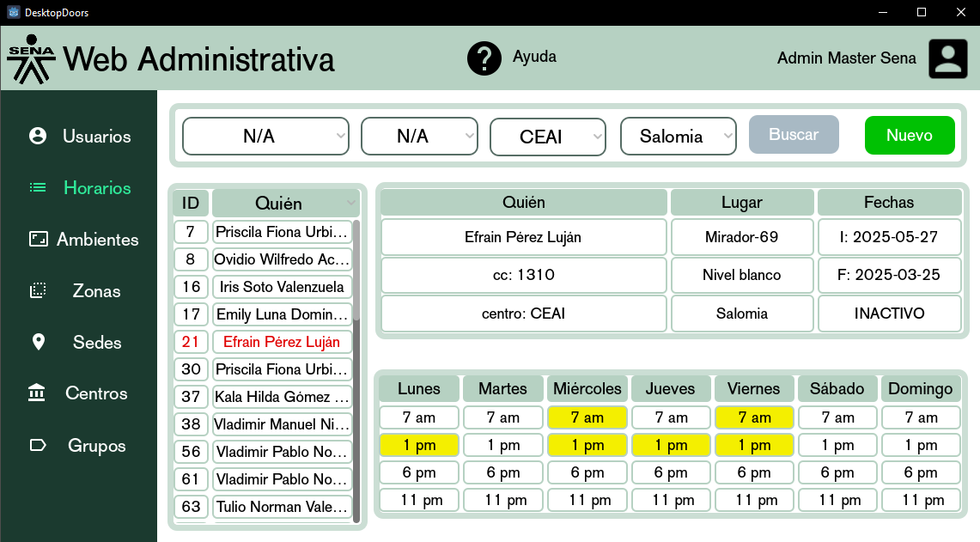980x542 pixels.
Task: Click the Grupos label tag icon
Action: [x=38, y=445]
